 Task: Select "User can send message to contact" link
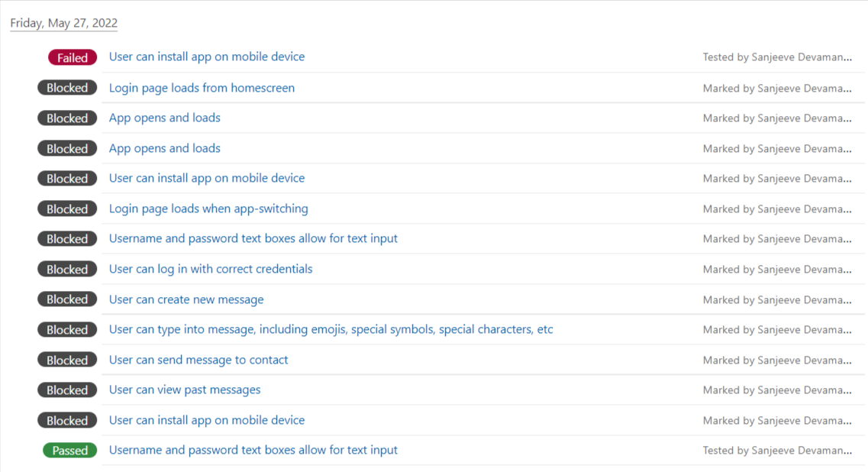198,360
